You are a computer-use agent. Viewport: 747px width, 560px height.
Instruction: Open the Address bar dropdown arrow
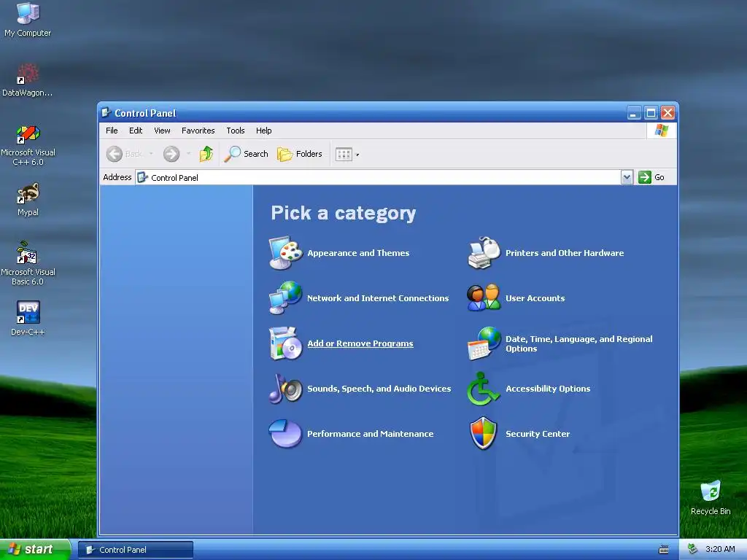[627, 177]
